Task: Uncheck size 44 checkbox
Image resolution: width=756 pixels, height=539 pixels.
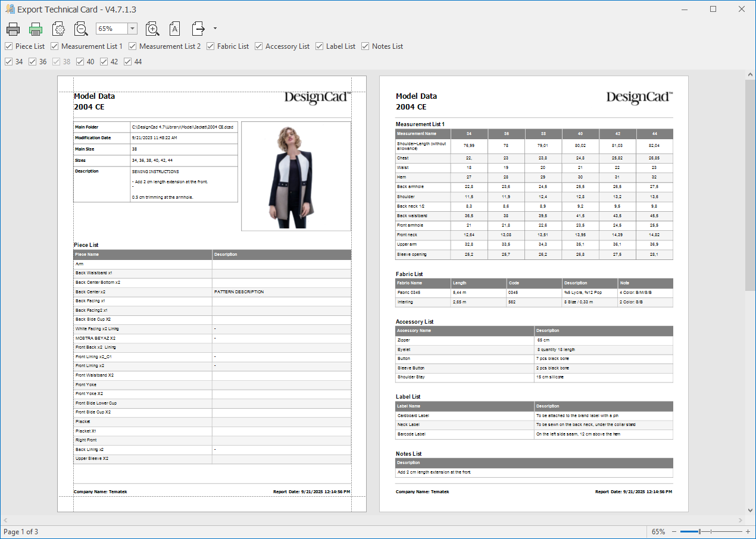Action: (x=128, y=62)
